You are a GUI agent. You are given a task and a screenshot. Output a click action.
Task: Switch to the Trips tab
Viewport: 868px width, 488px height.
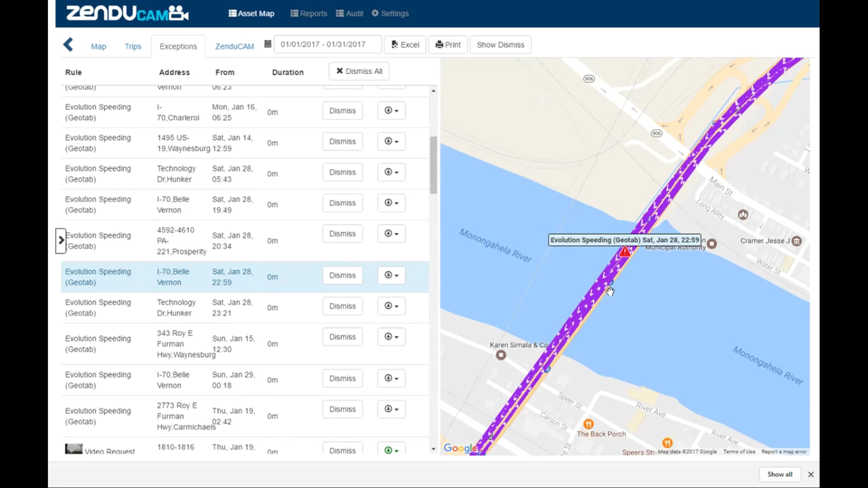pyautogui.click(x=133, y=46)
